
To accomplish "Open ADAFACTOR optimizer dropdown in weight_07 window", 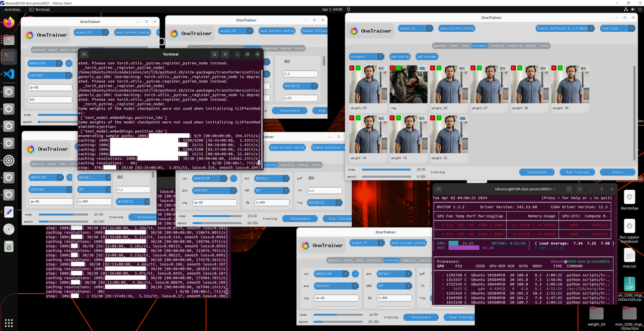I will pos(331,274).
